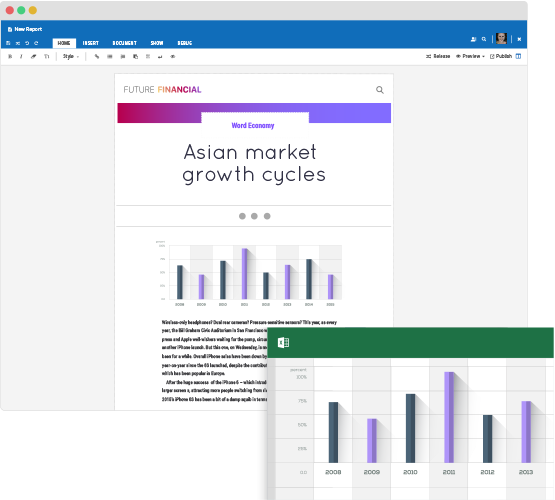This screenshot has height=500, width=555.
Task: Click the Excel logo icon
Action: tap(284, 343)
